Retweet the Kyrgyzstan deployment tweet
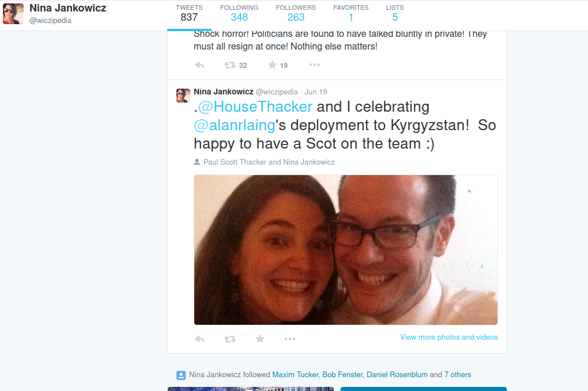The height and width of the screenshot is (391, 588). (x=230, y=339)
